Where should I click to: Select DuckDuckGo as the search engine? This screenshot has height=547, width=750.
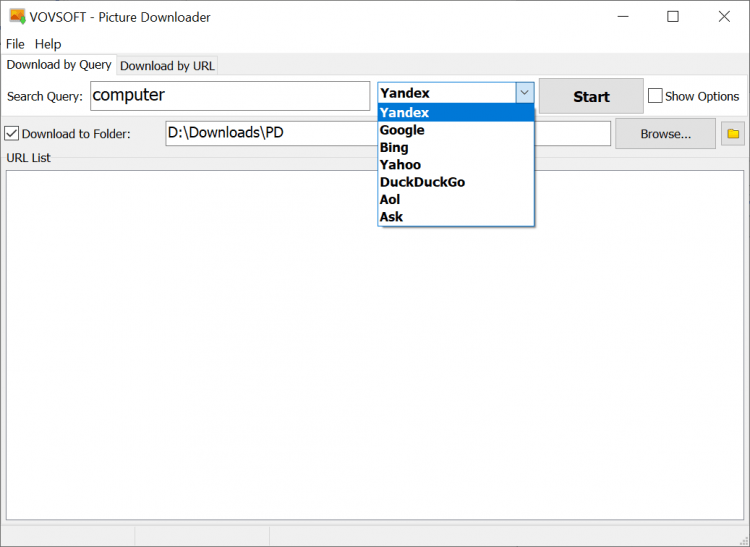422,182
